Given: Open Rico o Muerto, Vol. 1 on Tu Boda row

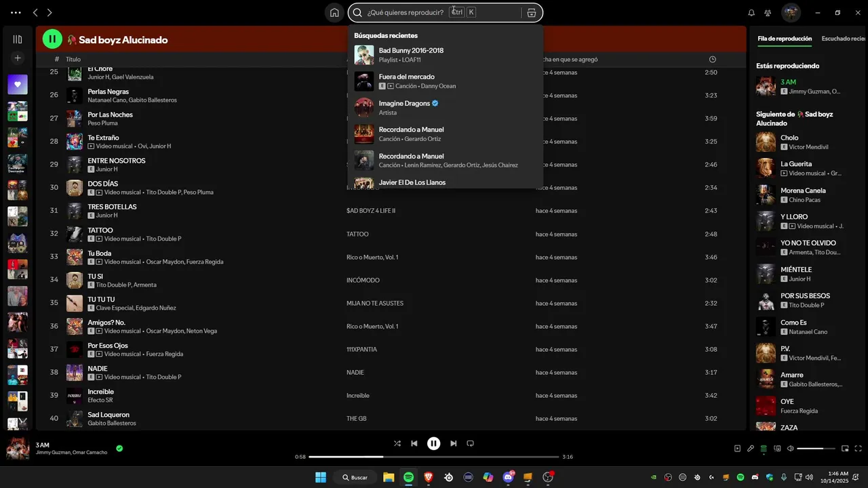Looking at the screenshot, I should [x=372, y=257].
